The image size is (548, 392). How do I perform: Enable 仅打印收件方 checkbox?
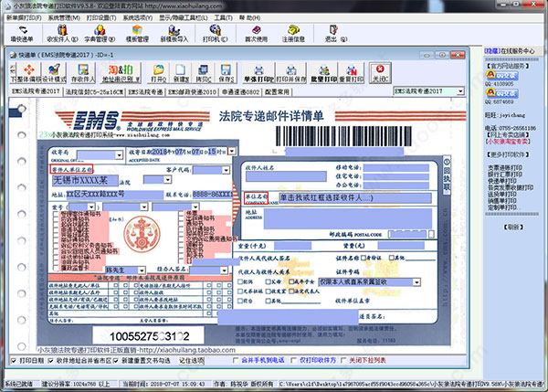coord(294,360)
